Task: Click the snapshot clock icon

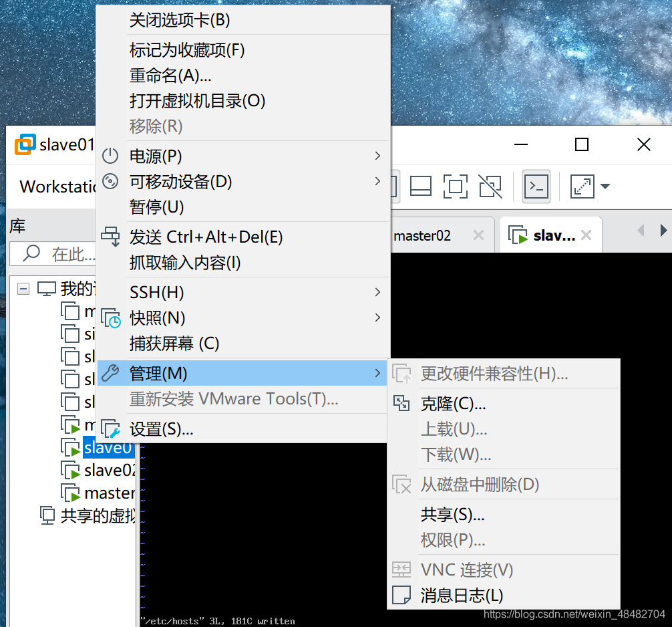Action: (111, 318)
